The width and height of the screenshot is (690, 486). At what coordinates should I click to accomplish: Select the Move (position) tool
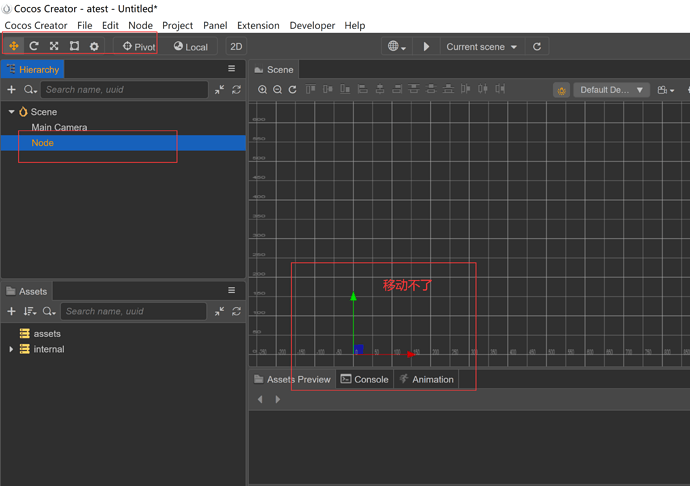tap(14, 46)
